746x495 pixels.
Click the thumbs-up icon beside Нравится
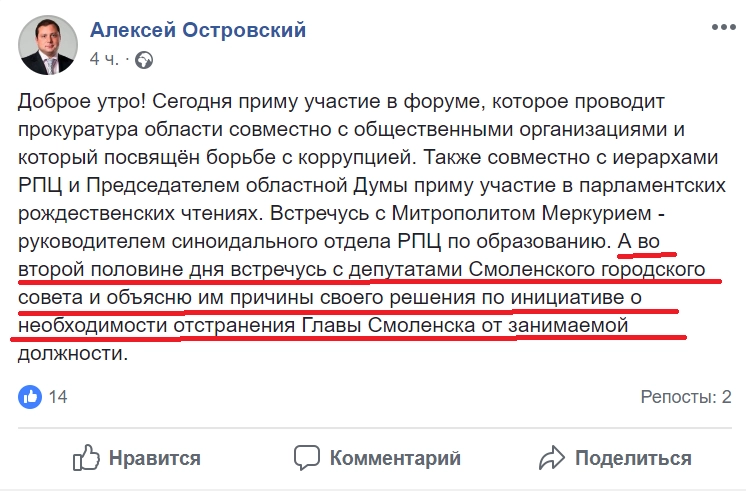pyautogui.click(x=87, y=458)
